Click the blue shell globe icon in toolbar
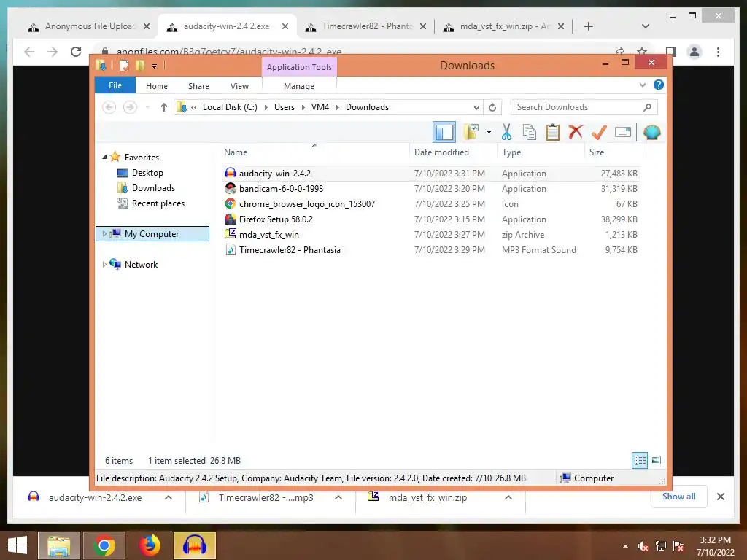Screen dimensions: 747x560 pos(651,132)
